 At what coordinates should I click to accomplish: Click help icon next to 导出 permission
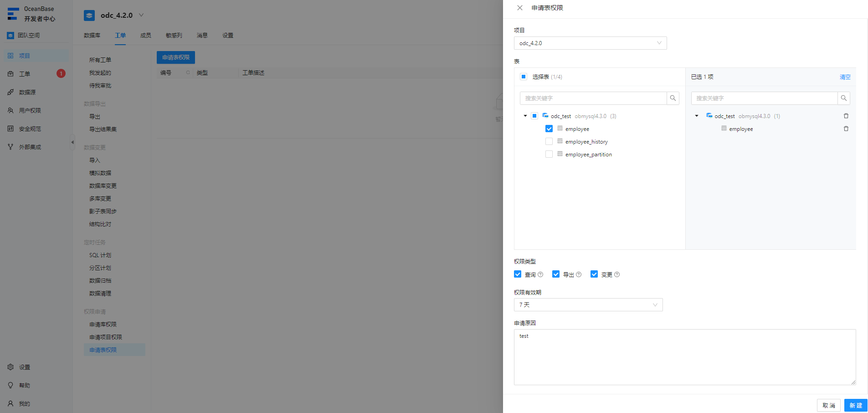(579, 274)
